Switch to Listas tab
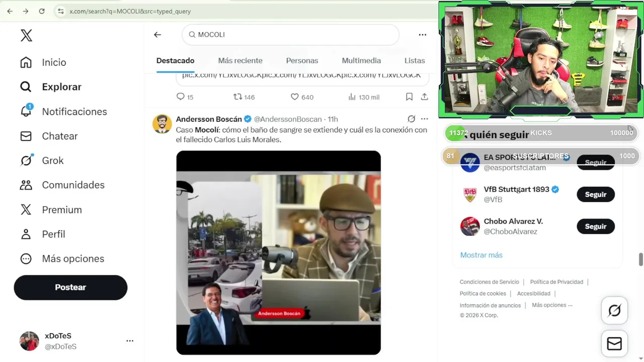 point(415,61)
